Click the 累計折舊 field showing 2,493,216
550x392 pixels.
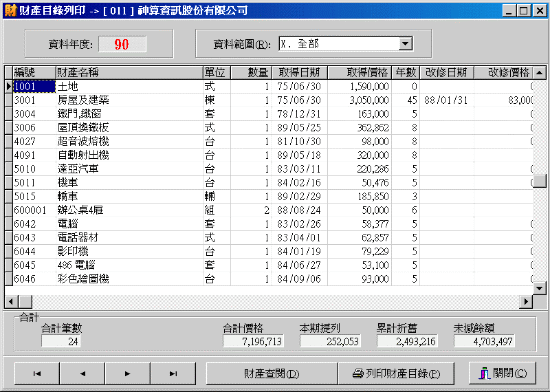click(x=407, y=341)
